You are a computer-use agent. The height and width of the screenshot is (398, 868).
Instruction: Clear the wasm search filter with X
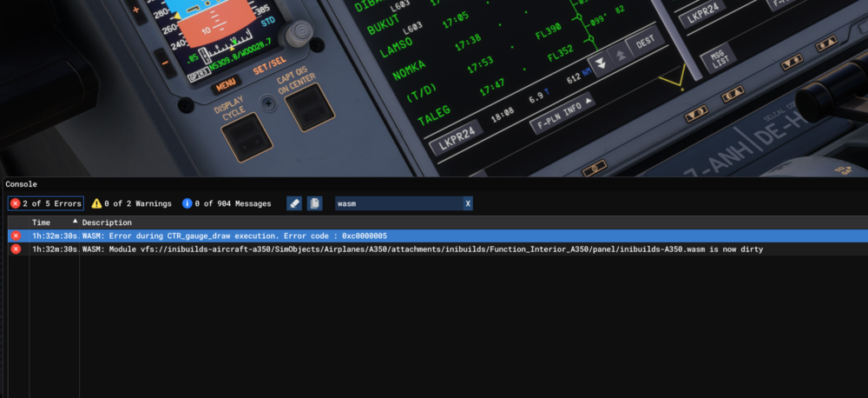(x=468, y=203)
